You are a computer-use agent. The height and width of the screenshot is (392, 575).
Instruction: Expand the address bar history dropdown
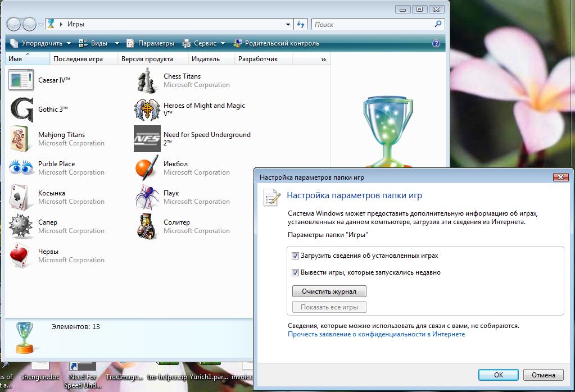point(288,25)
